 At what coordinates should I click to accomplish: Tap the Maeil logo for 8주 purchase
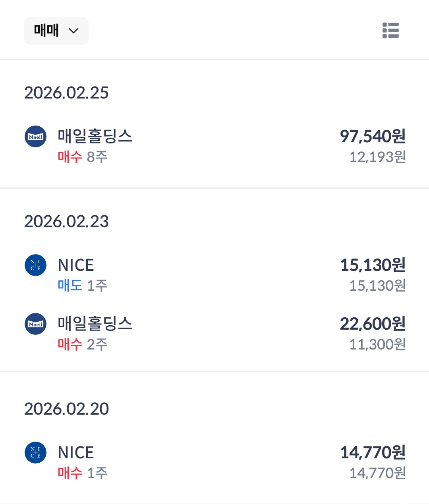pyautogui.click(x=36, y=137)
